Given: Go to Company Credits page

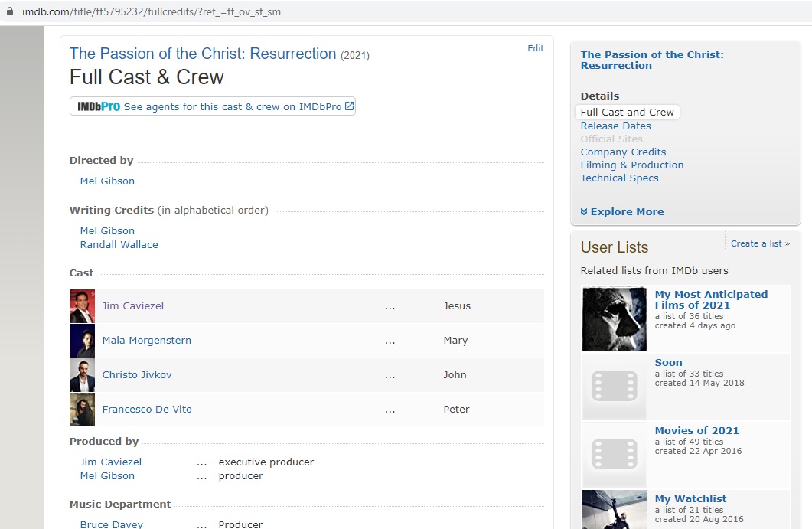Looking at the screenshot, I should click(623, 152).
